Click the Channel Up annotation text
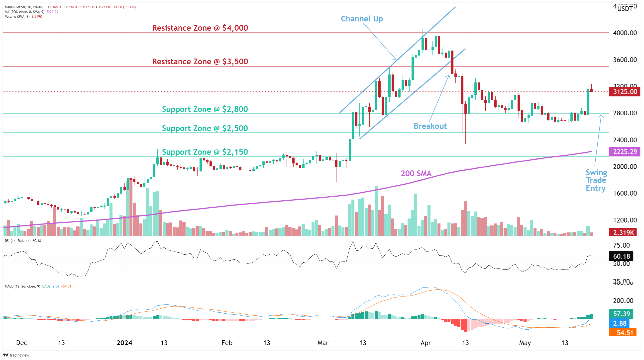644x360 pixels. point(362,19)
